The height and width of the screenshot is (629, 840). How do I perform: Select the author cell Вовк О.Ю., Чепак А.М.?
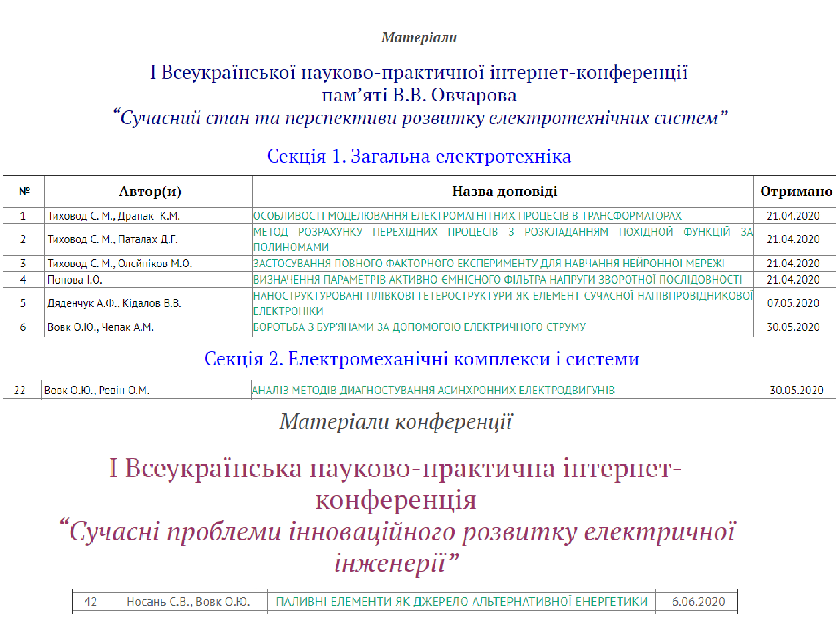click(x=100, y=327)
